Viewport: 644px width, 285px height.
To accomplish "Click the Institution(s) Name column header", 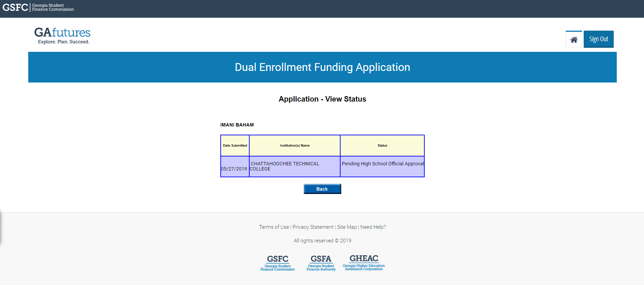I will (295, 146).
